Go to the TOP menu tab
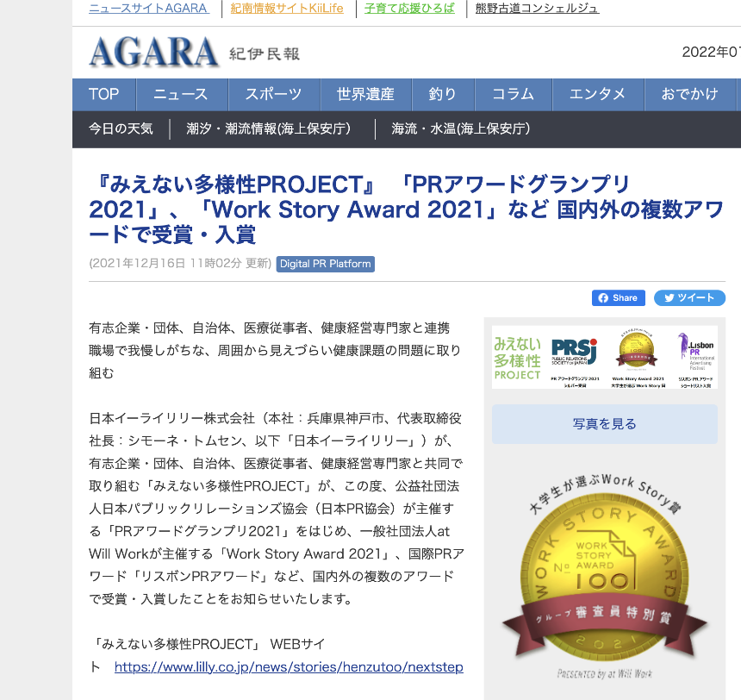 coord(104,95)
